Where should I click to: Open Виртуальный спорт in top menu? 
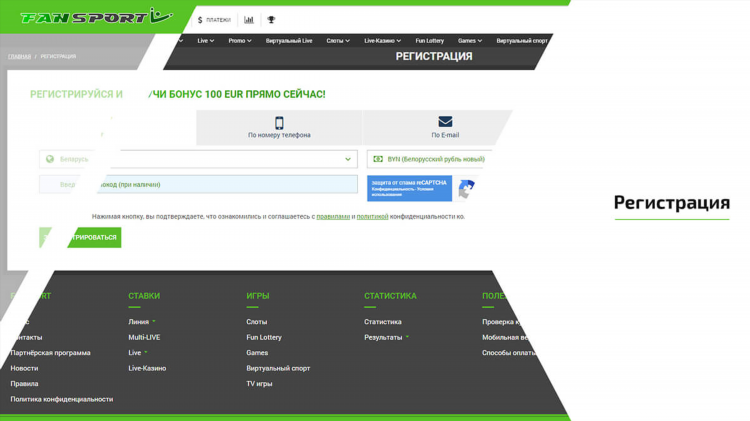coord(521,41)
